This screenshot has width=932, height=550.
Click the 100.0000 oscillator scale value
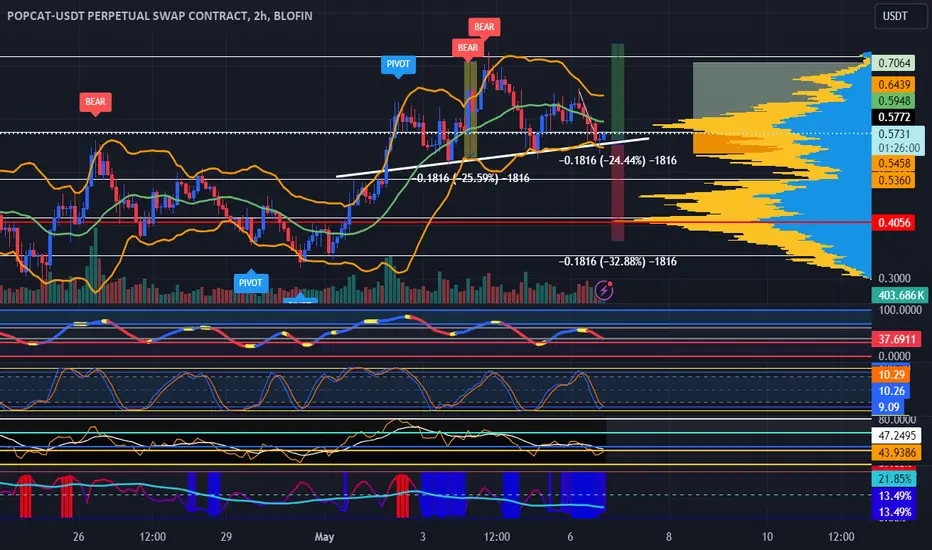tap(899, 310)
